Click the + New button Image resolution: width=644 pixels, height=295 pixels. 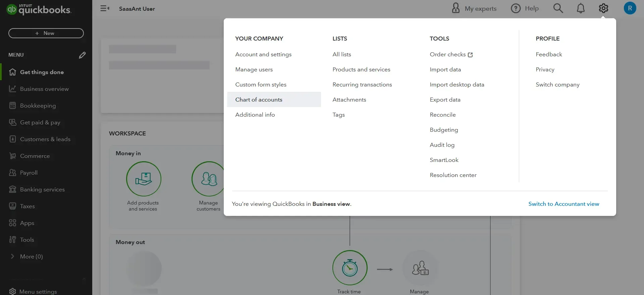(x=46, y=33)
